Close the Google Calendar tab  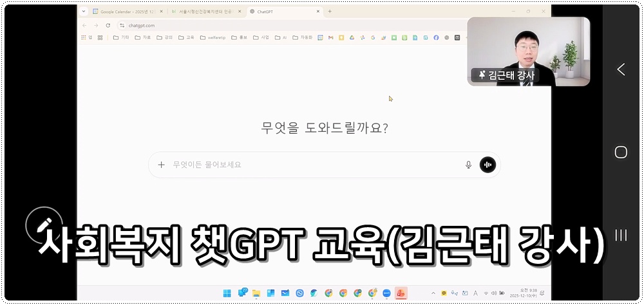coord(160,12)
